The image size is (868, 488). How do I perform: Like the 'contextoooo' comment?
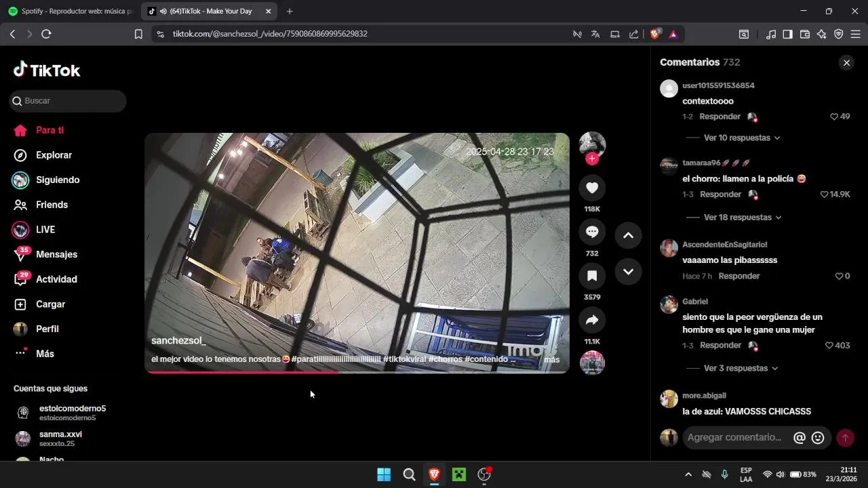834,117
